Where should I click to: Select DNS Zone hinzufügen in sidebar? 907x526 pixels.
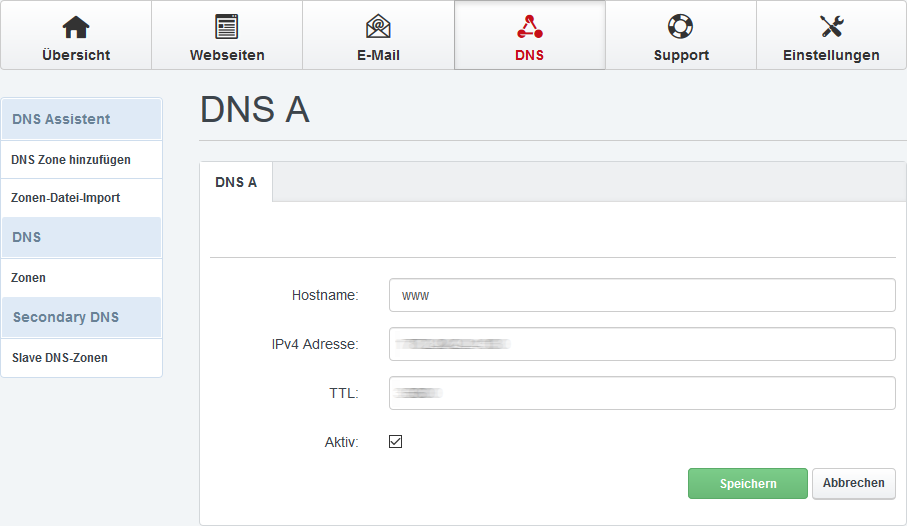point(71,159)
